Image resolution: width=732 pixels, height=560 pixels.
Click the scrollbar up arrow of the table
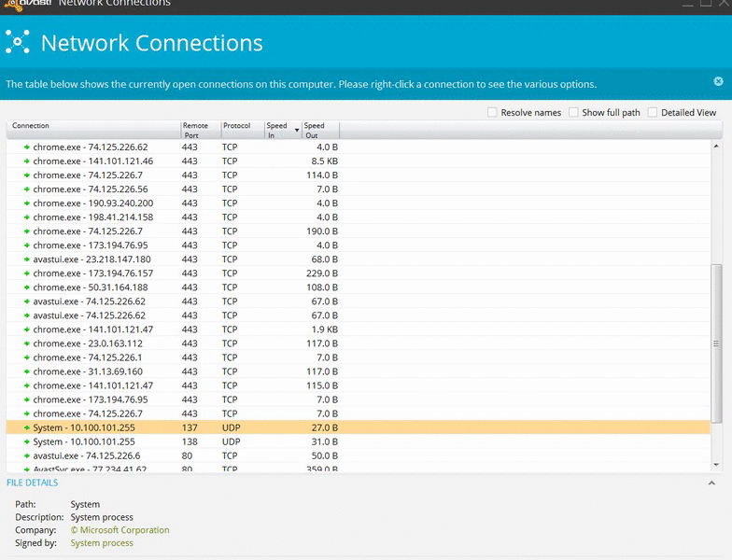(716, 146)
